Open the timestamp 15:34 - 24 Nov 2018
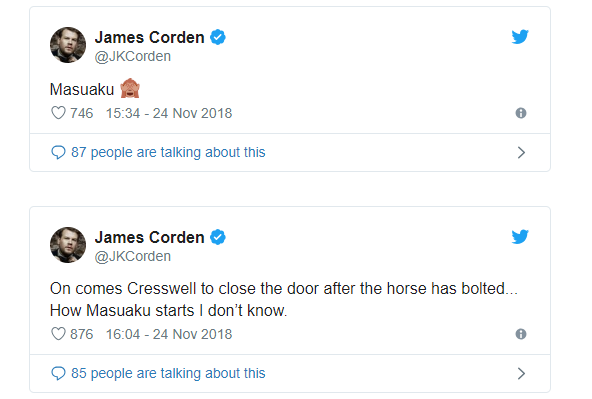The width and height of the screenshot is (592, 399). [169, 113]
